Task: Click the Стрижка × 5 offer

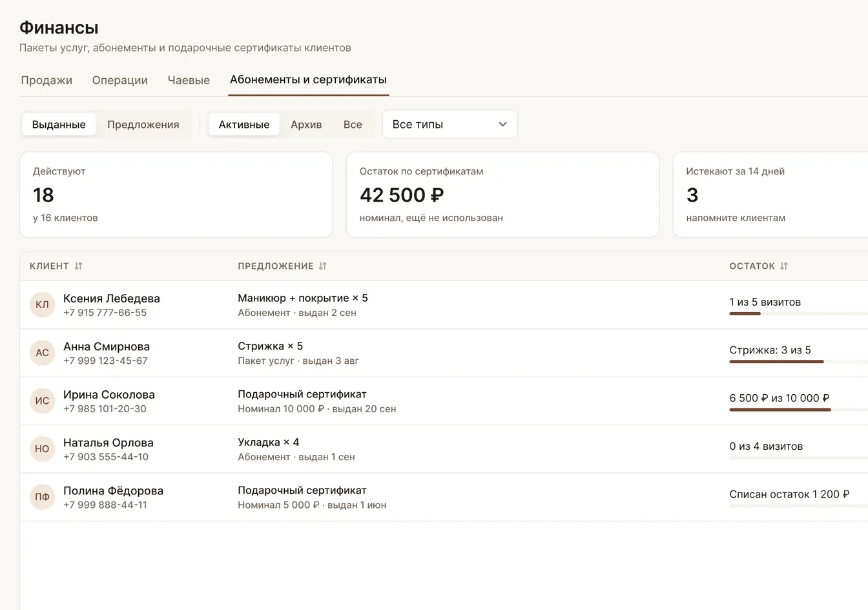Action: tap(271, 346)
